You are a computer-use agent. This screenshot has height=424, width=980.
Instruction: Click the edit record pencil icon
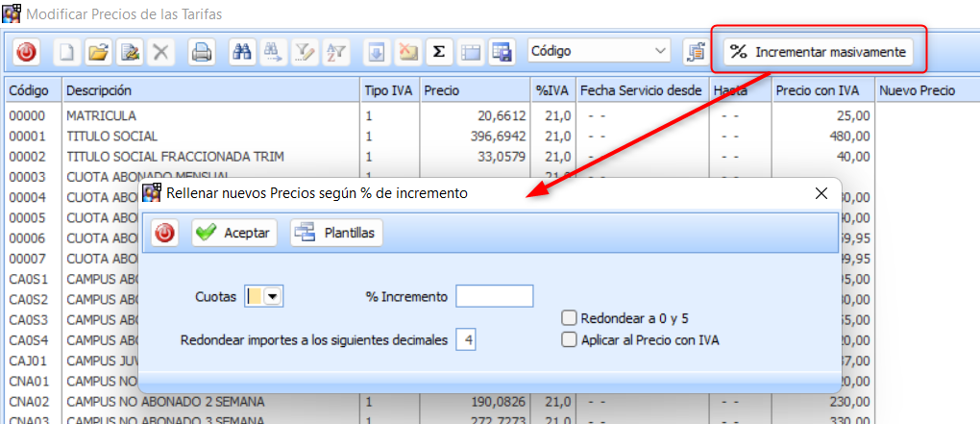tap(130, 52)
